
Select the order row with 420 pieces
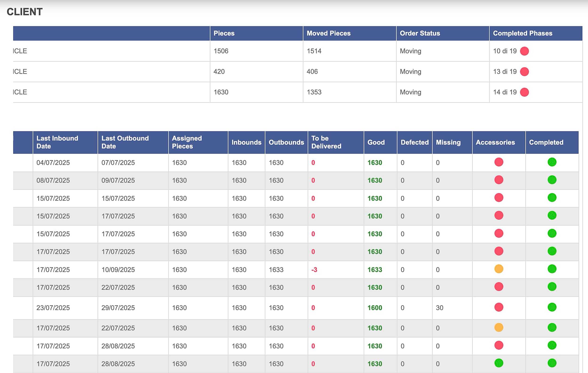pyautogui.click(x=219, y=72)
